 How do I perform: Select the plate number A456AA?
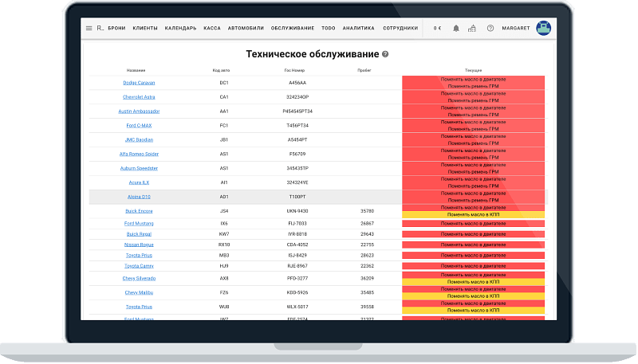[297, 83]
